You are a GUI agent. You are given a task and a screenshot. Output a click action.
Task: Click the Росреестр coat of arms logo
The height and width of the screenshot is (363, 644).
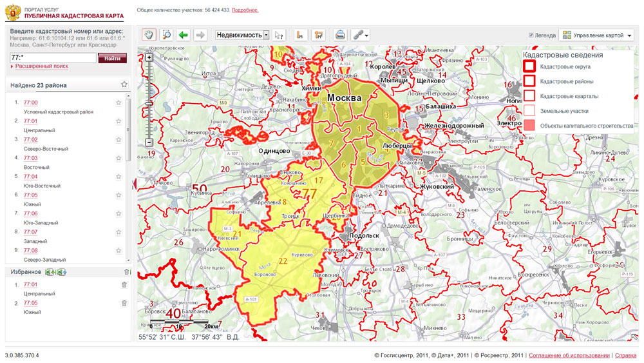(13, 12)
